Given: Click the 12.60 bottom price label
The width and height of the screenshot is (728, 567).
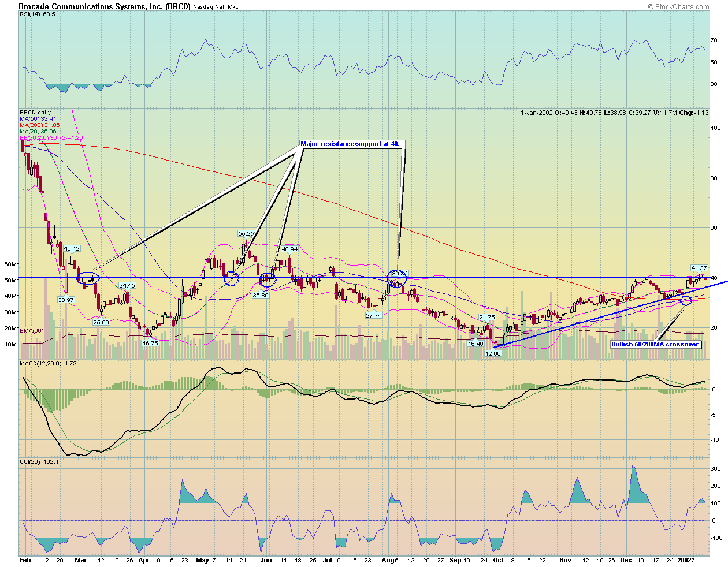Looking at the screenshot, I should [x=493, y=354].
